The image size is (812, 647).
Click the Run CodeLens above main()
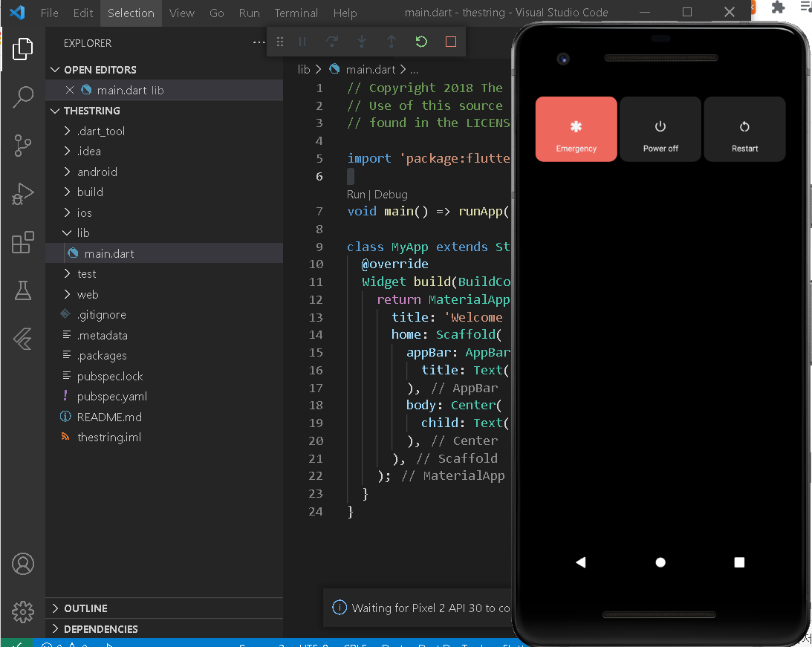tap(356, 195)
